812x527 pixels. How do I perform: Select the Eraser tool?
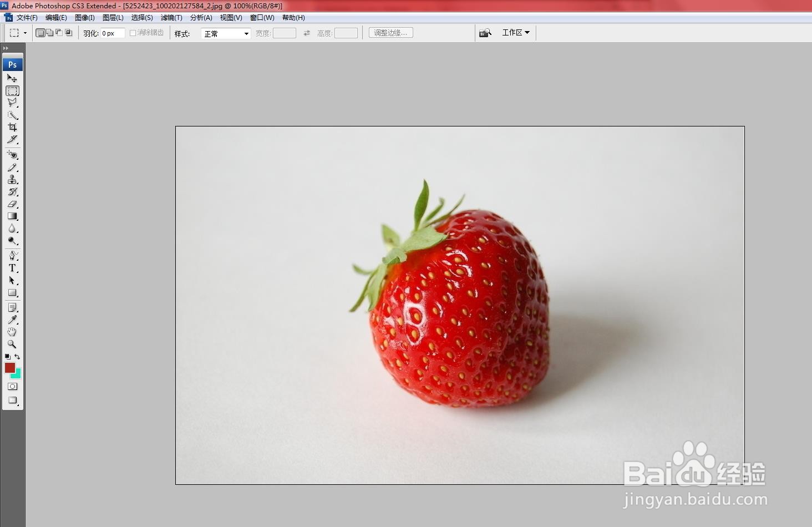tap(12, 204)
